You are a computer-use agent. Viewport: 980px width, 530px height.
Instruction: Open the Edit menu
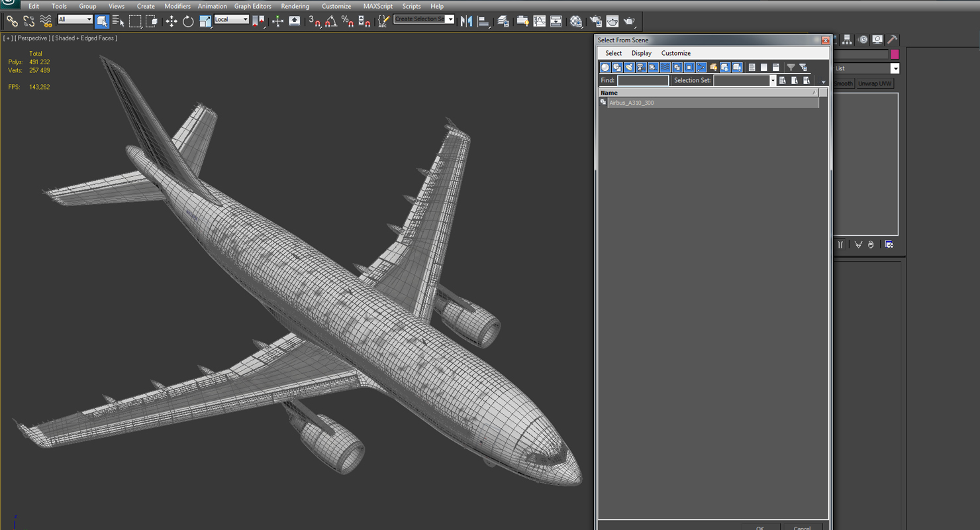(x=34, y=6)
